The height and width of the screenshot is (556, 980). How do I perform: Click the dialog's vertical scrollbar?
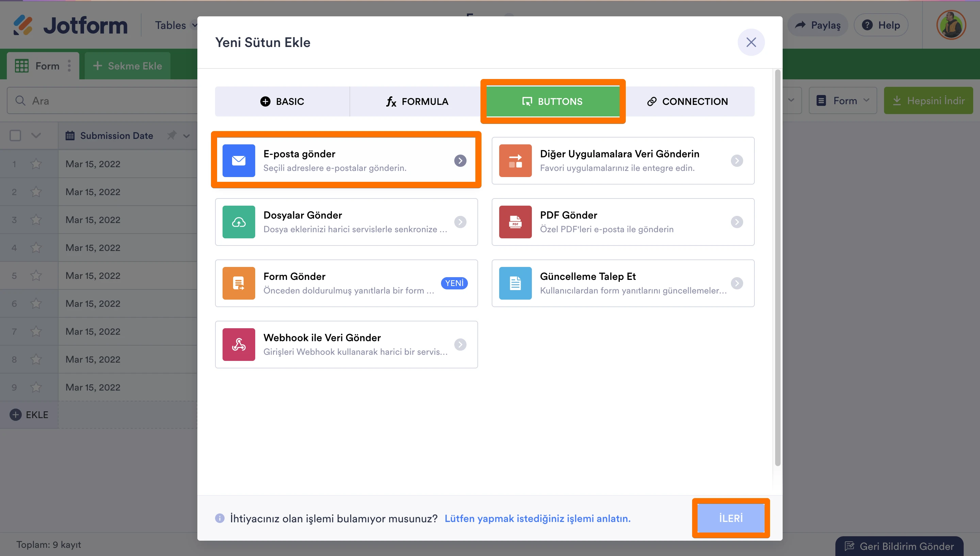pos(777,267)
